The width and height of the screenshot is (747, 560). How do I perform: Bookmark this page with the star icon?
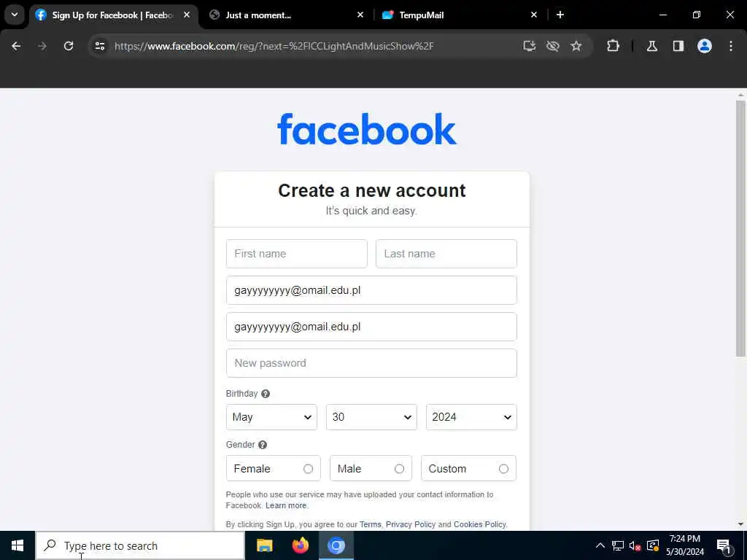[576, 46]
